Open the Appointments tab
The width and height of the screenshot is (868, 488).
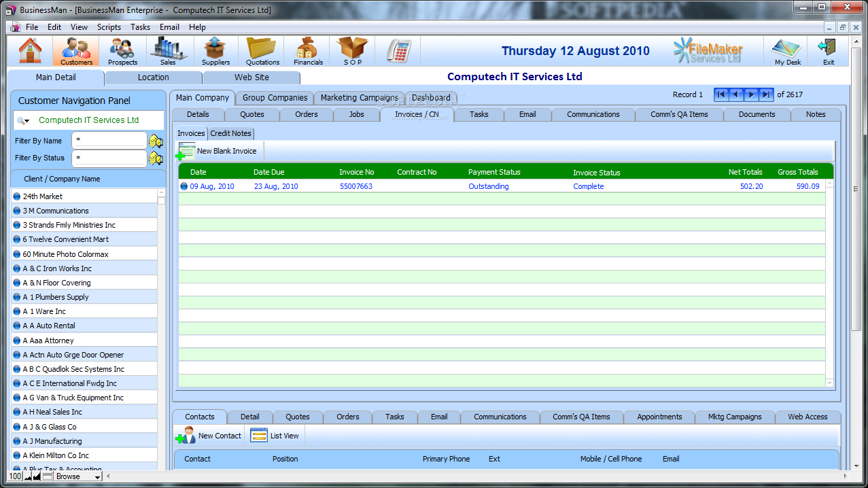(659, 417)
